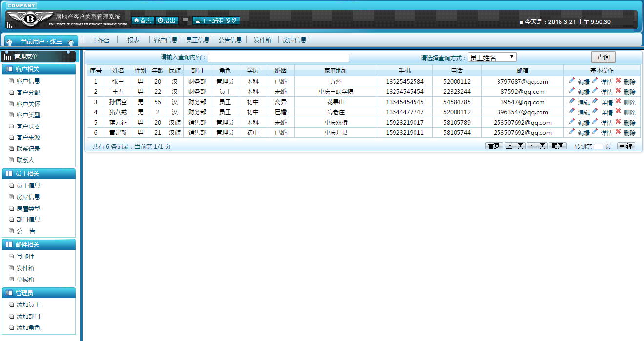Open 客户关怀 in the sidebar

pyautogui.click(x=28, y=104)
